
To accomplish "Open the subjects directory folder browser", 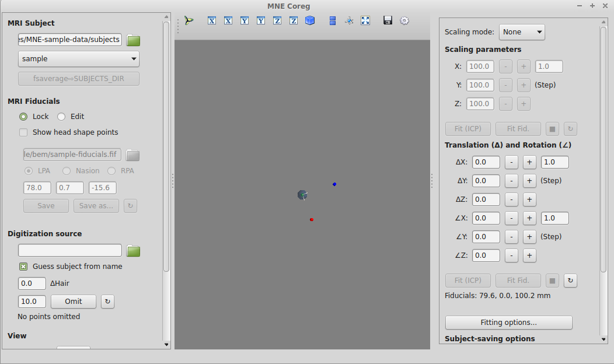I will pyautogui.click(x=133, y=40).
